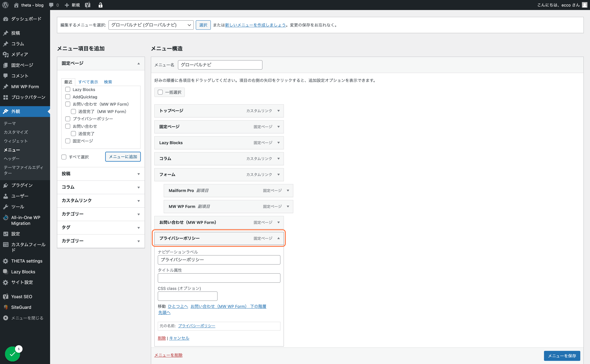Check plain 送信完了 checkbox
This screenshot has width=590, height=364.
73,134
